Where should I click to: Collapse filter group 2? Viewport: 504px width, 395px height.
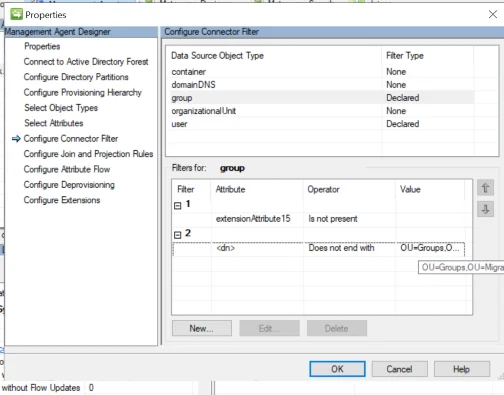178,235
